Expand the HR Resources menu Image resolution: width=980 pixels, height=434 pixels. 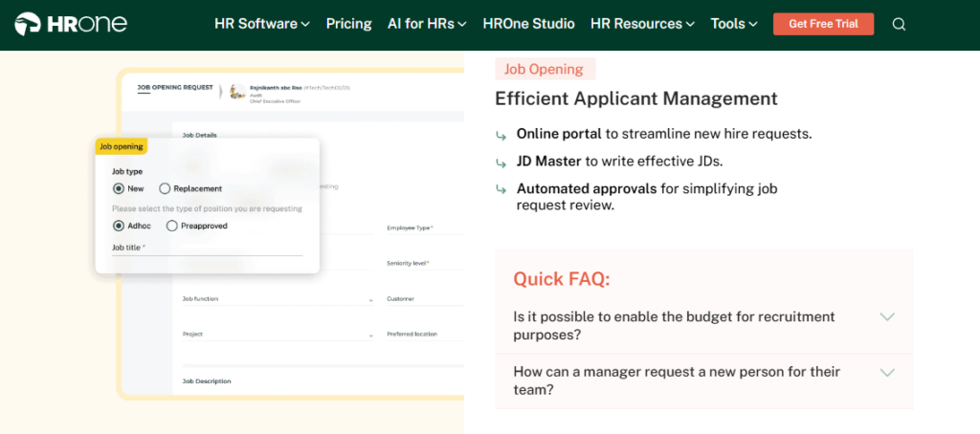pos(642,24)
